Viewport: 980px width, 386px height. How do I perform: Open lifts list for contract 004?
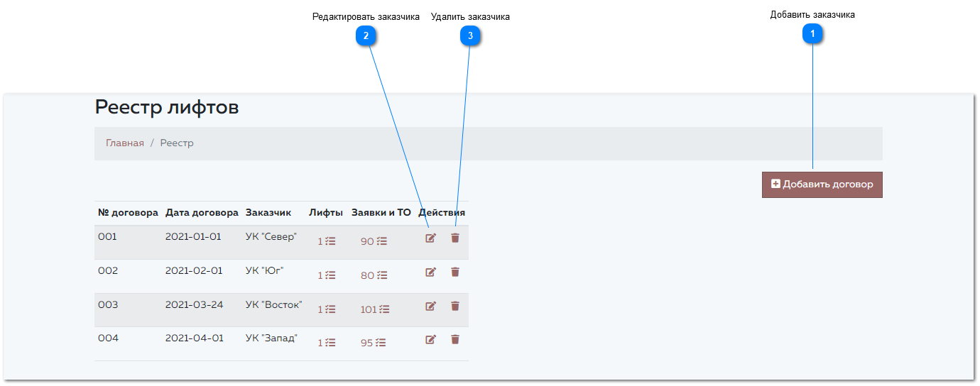[327, 343]
